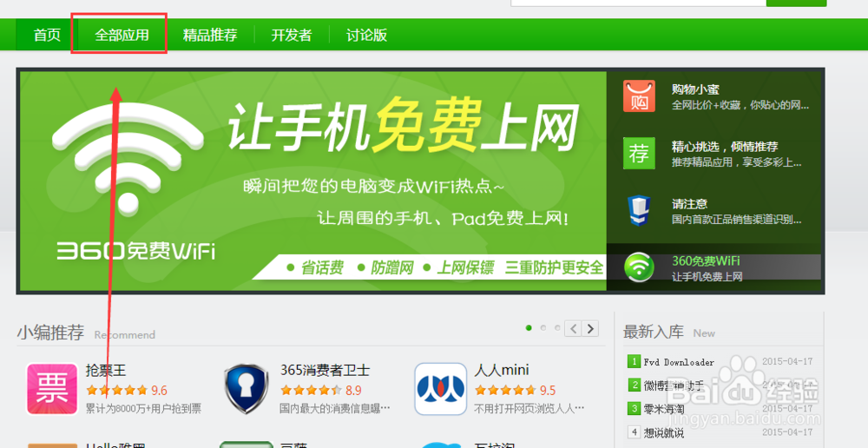Click the 360免费WiFi green circle icon
This screenshot has width=868, height=448.
click(x=639, y=267)
